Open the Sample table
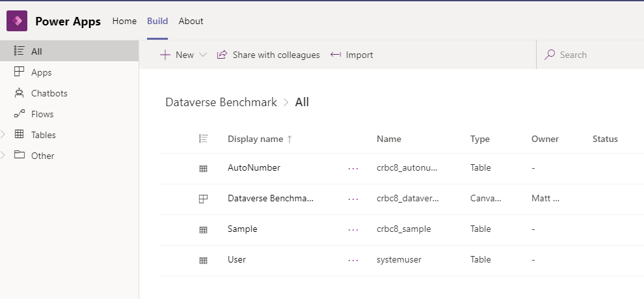The image size is (644, 299). point(243,229)
